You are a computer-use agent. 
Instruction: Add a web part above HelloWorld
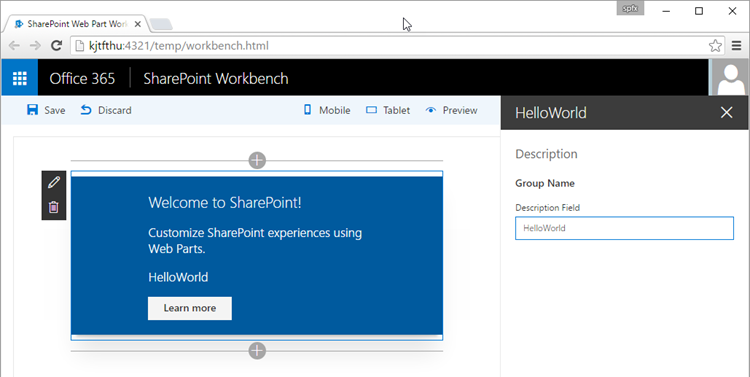pyautogui.click(x=257, y=160)
